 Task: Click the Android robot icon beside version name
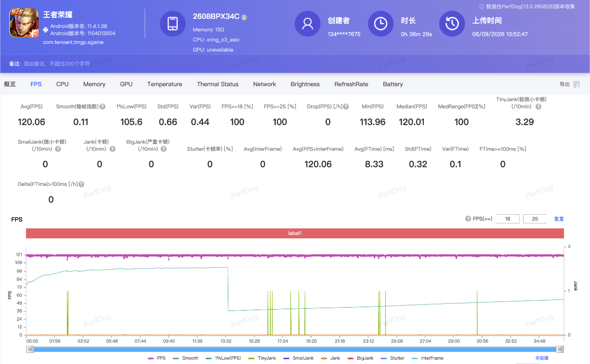point(46,30)
